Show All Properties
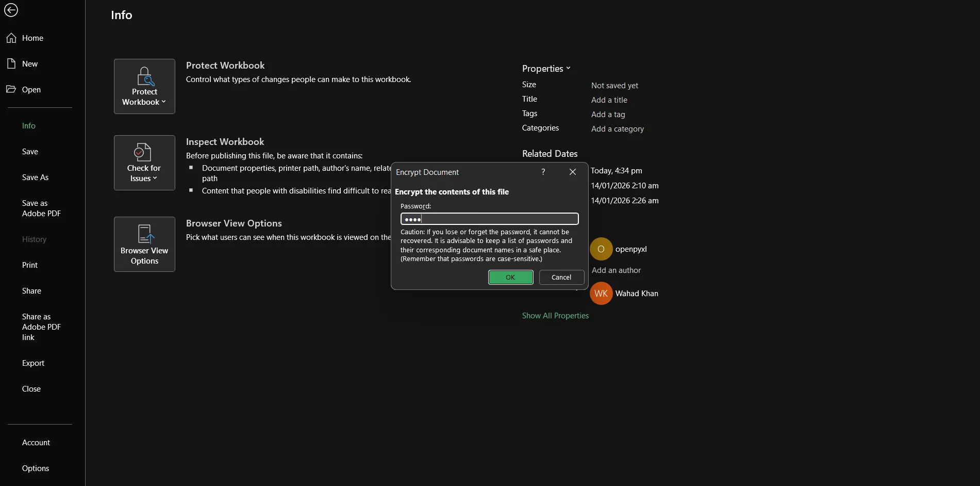Viewport: 980px width, 486px height. tap(555, 315)
